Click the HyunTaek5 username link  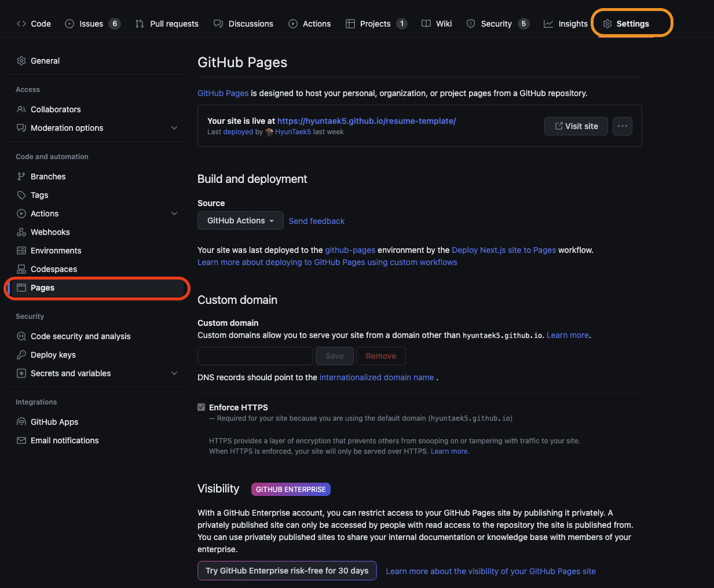point(293,132)
